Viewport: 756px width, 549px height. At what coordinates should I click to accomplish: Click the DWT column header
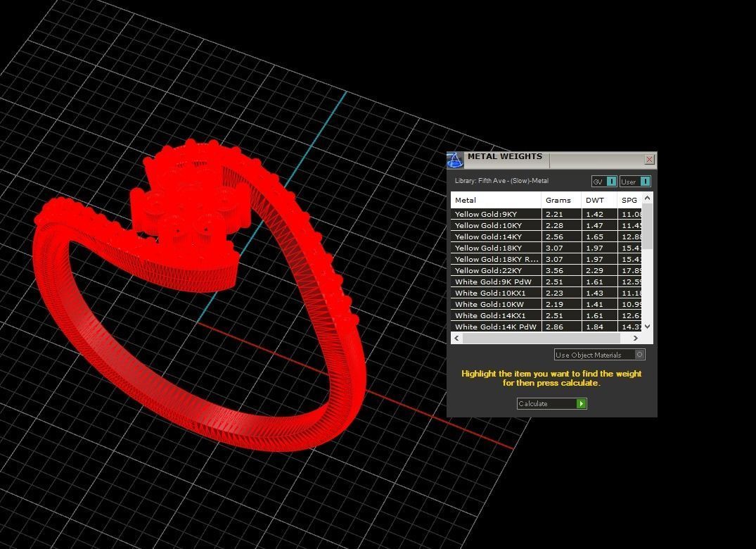click(x=599, y=200)
